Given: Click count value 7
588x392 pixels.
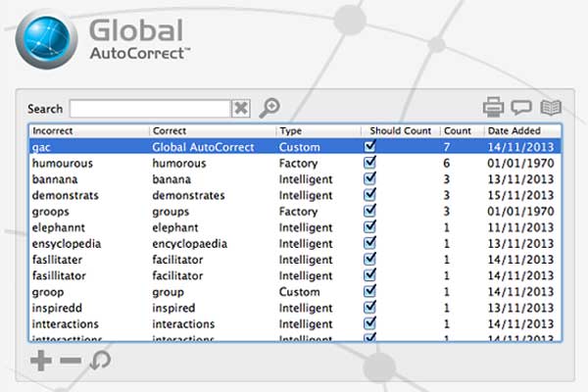Looking at the screenshot, I should click(x=446, y=147).
